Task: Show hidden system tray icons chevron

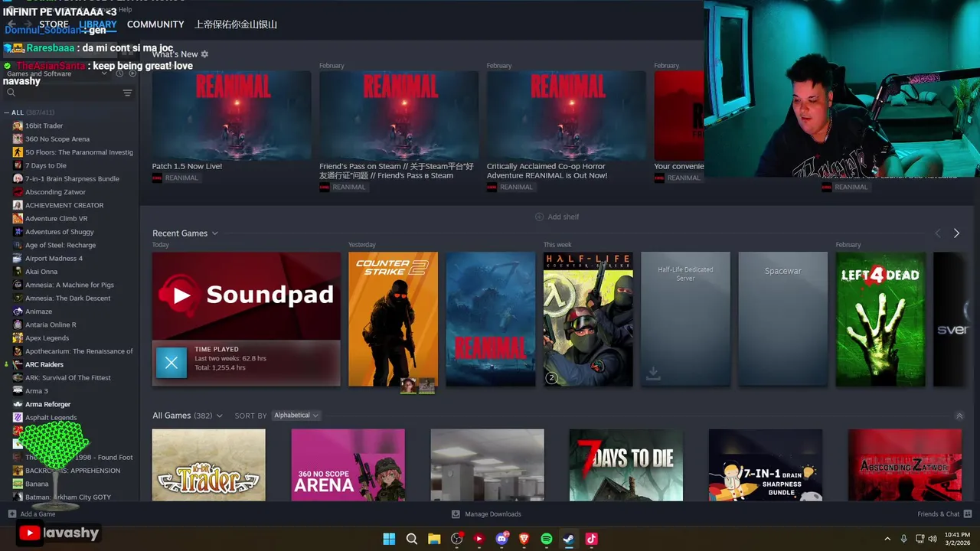Action: tap(887, 539)
